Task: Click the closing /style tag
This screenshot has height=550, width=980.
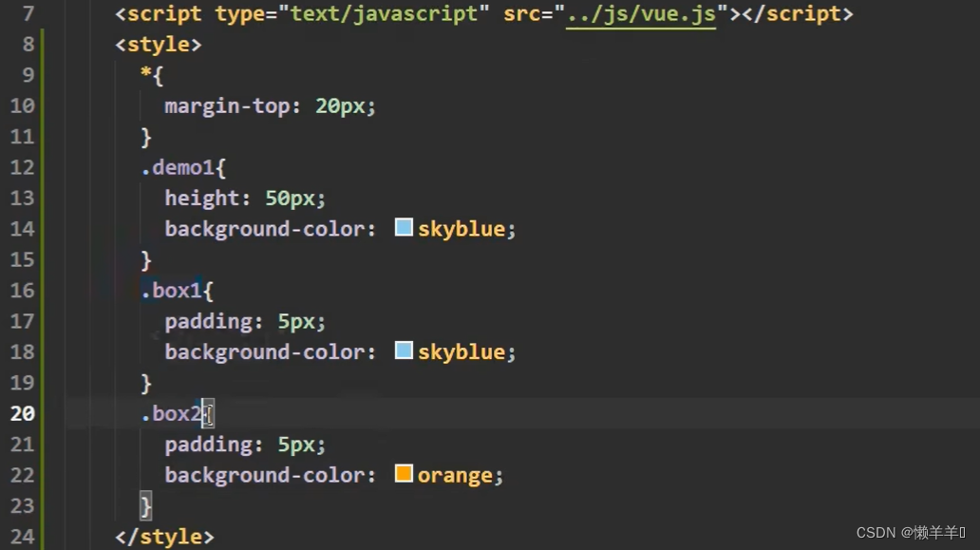Action: 164,537
